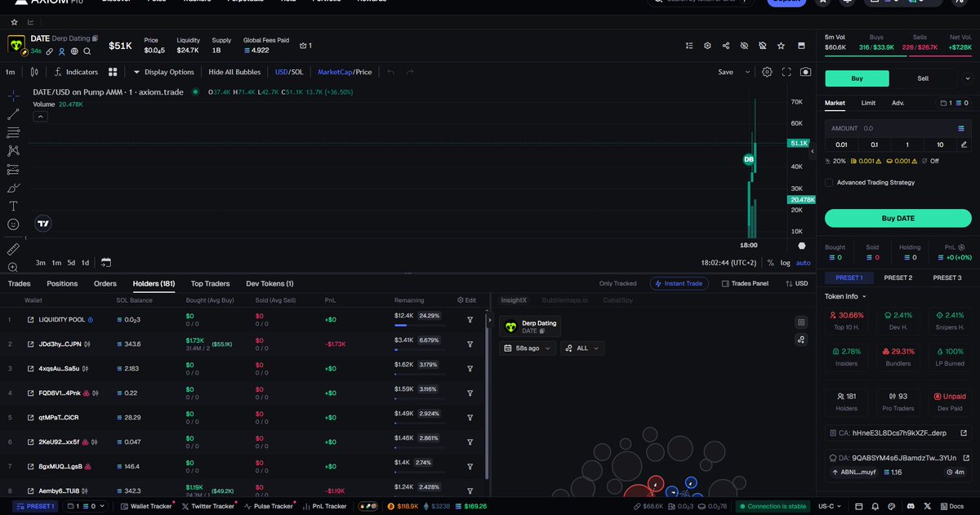
Task: Activate the zoom-in magnifier tool
Action: pyautogui.click(x=13, y=267)
